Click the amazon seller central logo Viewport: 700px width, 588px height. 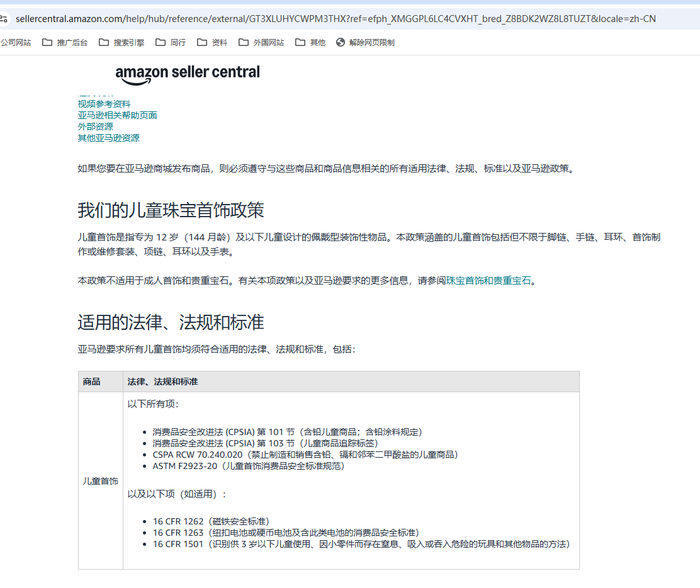click(x=188, y=74)
